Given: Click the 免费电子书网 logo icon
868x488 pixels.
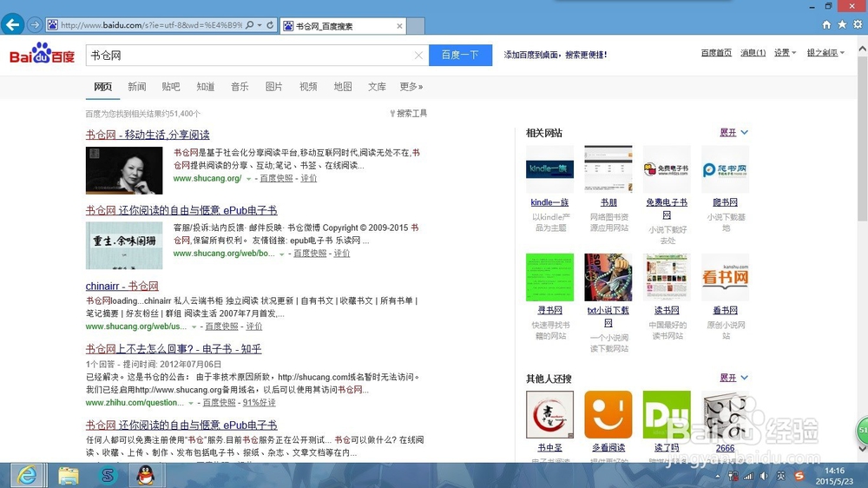Looking at the screenshot, I should coord(667,169).
